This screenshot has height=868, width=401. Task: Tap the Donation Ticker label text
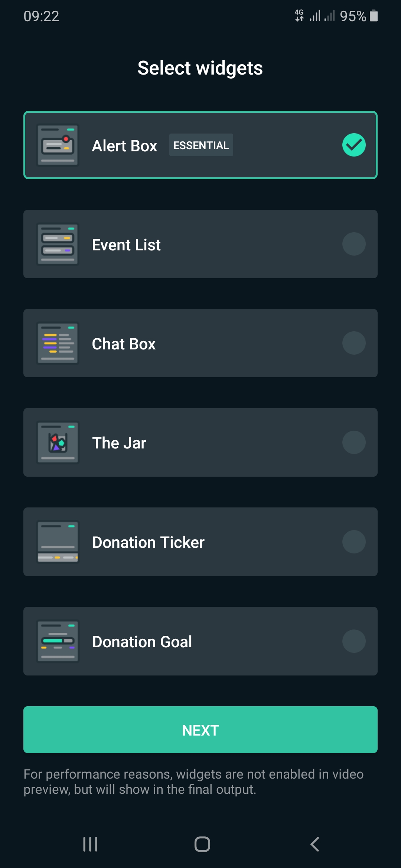tap(148, 542)
